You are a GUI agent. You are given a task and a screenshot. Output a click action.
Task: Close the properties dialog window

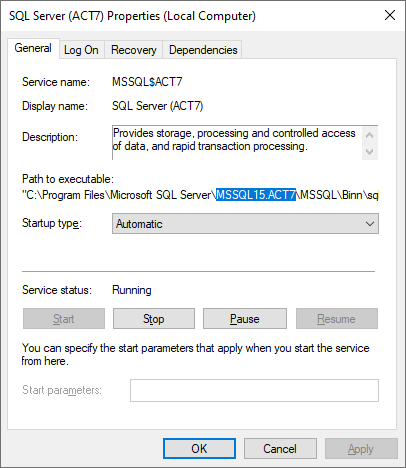(x=390, y=15)
